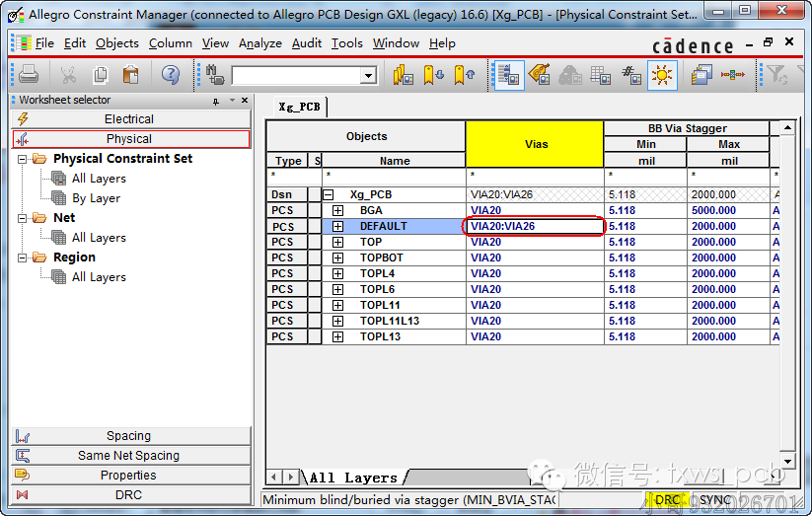The height and width of the screenshot is (516, 812).
Task: Click the Find/binoculars icon beside the search box
Action: pyautogui.click(x=215, y=75)
